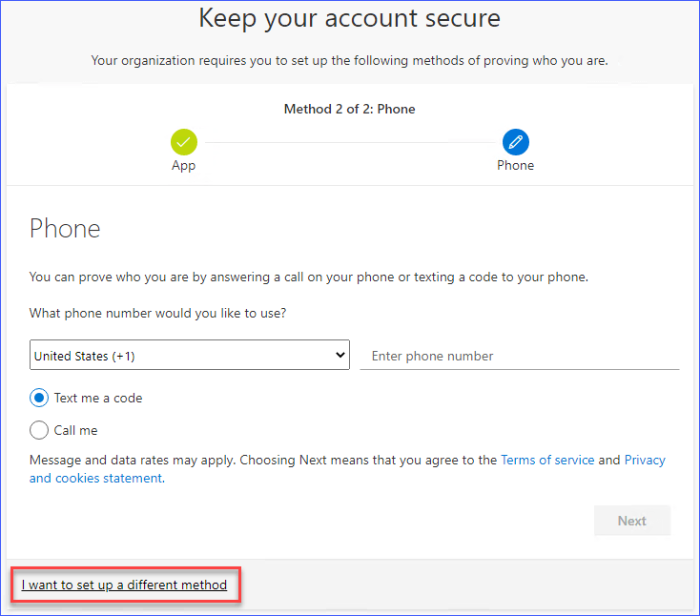
Task: Focus the "Enter phone number" field
Action: coord(519,356)
